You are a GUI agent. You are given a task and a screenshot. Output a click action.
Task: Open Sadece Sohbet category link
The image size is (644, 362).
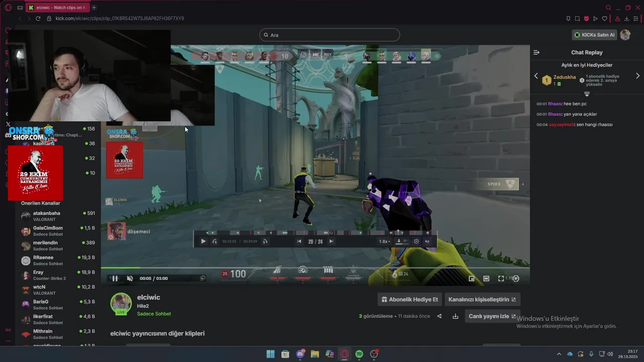click(x=154, y=314)
